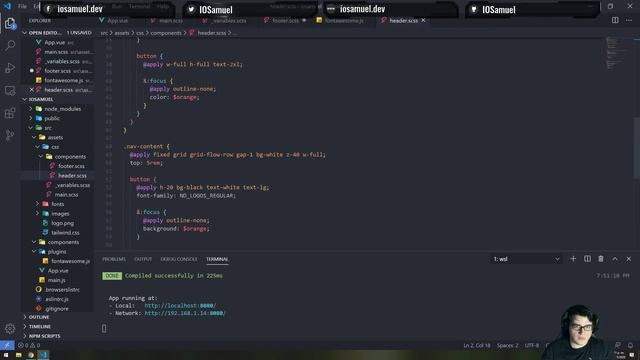Close the header.scss editor tab
Viewport: 640px width, 360px height.
tap(423, 20)
